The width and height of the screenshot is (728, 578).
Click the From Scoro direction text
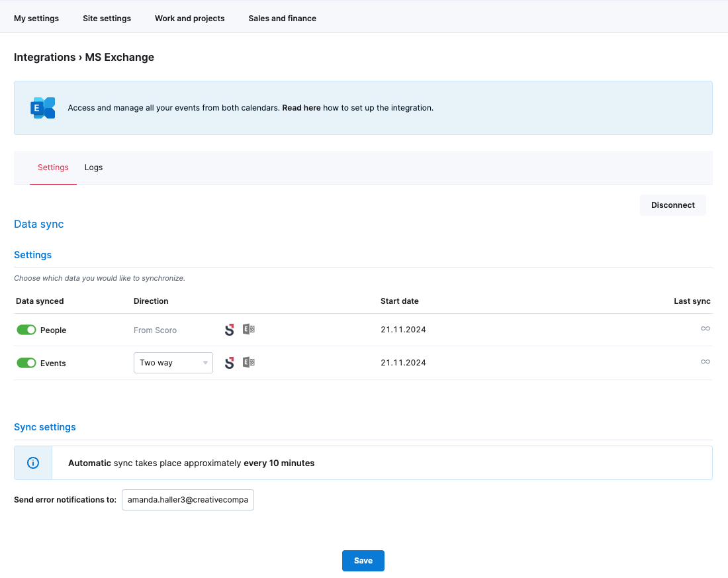(155, 330)
